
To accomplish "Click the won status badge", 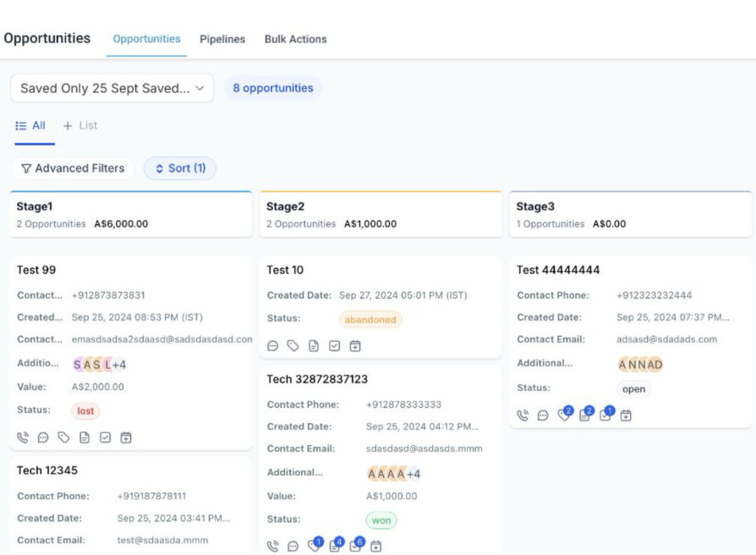I will tap(381, 520).
